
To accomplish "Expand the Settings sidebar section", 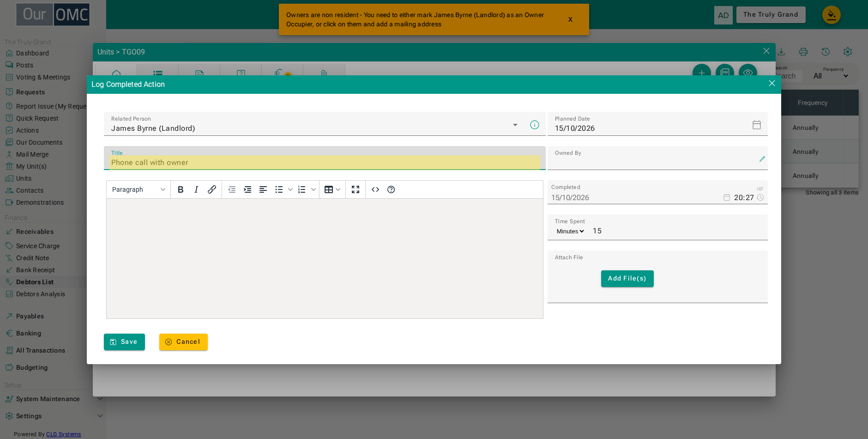I will coord(100,416).
